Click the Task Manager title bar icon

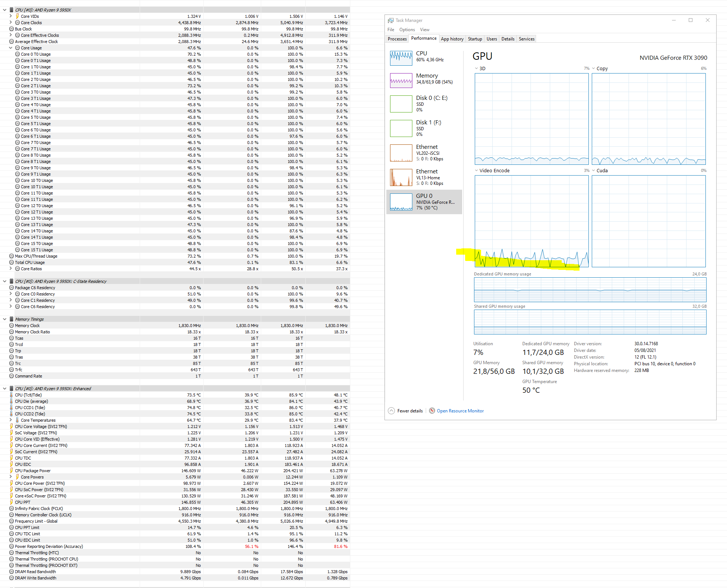click(390, 20)
